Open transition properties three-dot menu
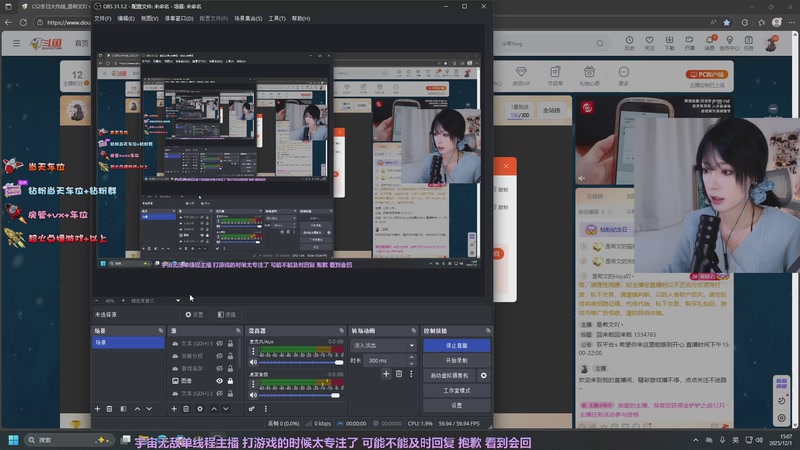This screenshot has height=450, width=800. coord(411,374)
